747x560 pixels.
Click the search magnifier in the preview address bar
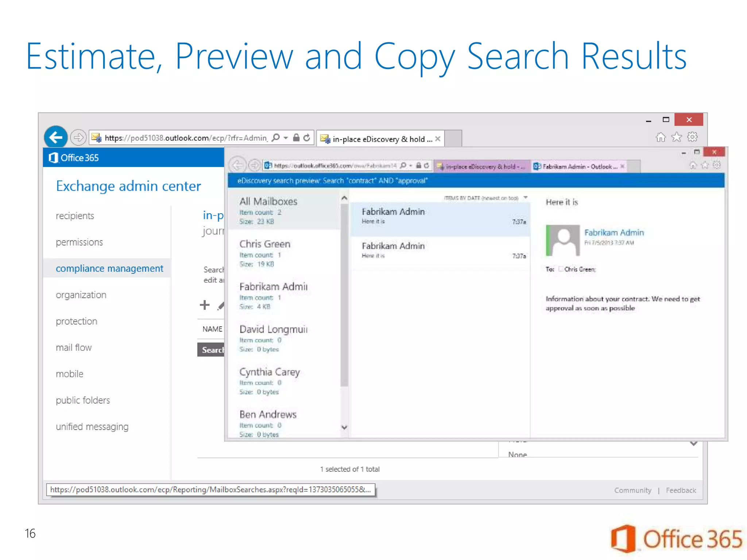403,166
